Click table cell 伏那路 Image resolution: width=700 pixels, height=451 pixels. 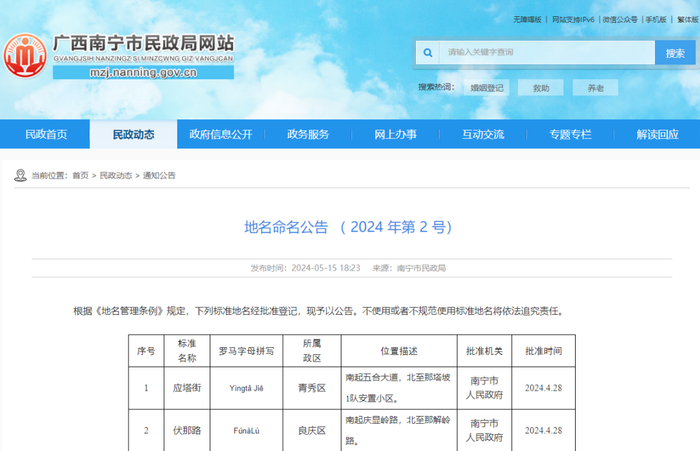click(187, 430)
